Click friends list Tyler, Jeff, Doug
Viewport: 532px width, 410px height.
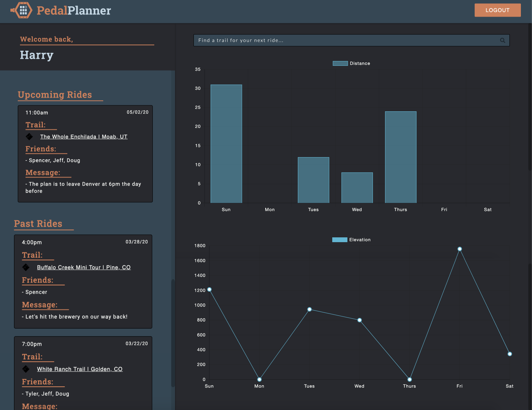click(x=46, y=394)
